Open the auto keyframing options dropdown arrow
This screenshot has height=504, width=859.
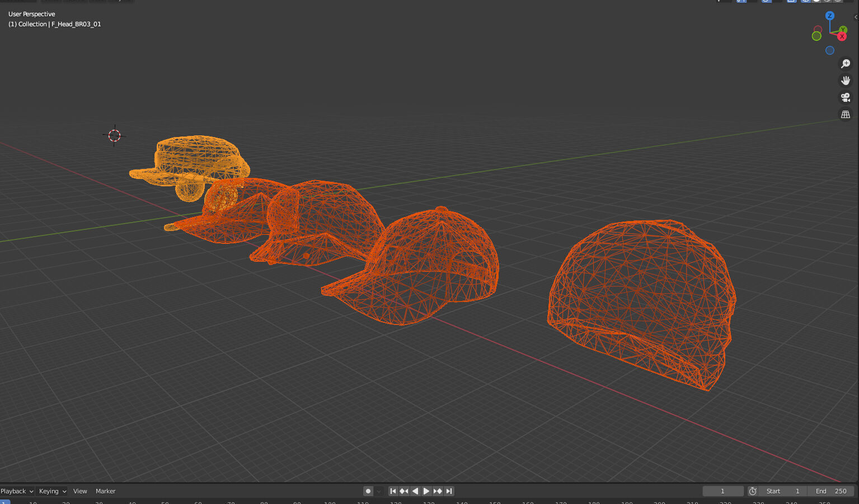(379, 491)
